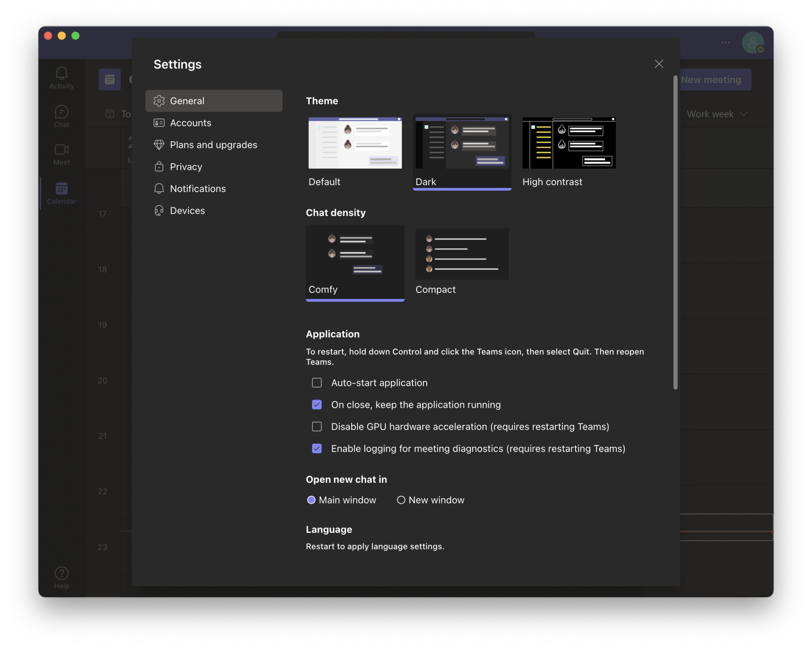Open Notifications settings

point(197,189)
